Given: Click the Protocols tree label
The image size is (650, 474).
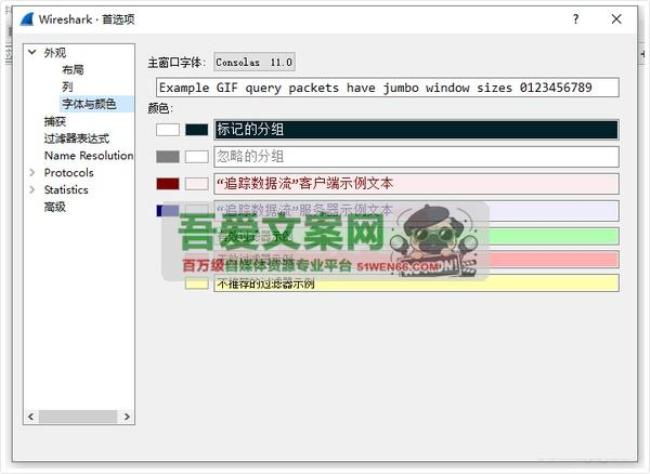Looking at the screenshot, I should (x=69, y=173).
